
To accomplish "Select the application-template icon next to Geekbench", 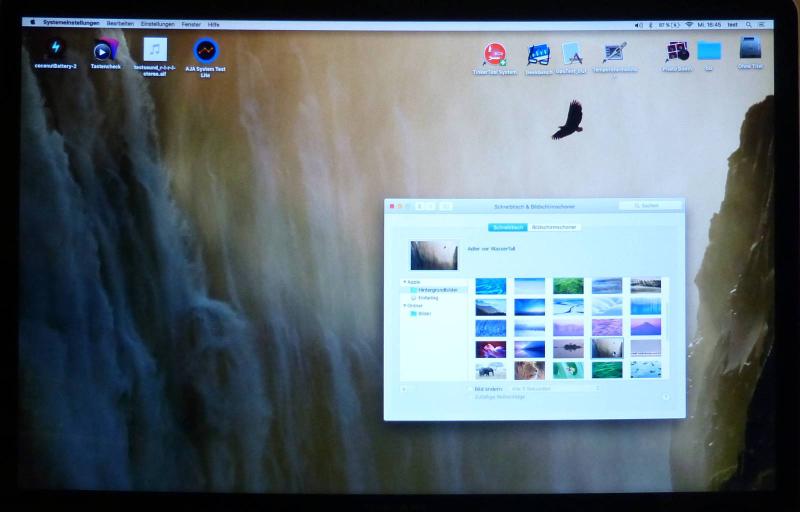I will coord(572,54).
